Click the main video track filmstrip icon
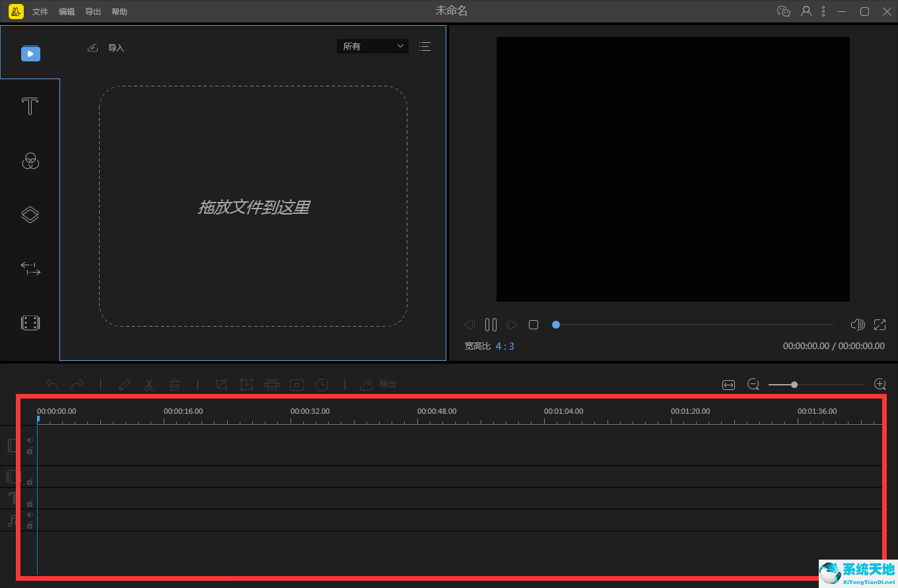The height and width of the screenshot is (588, 898). tap(13, 445)
